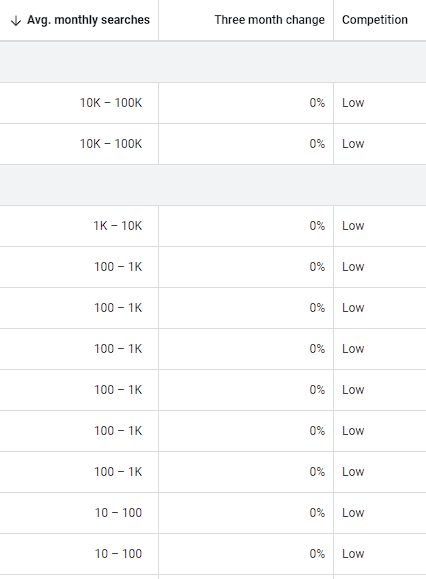Image resolution: width=426 pixels, height=579 pixels.
Task: Click 0% in the first 10K – 100K row
Action: click(x=317, y=103)
